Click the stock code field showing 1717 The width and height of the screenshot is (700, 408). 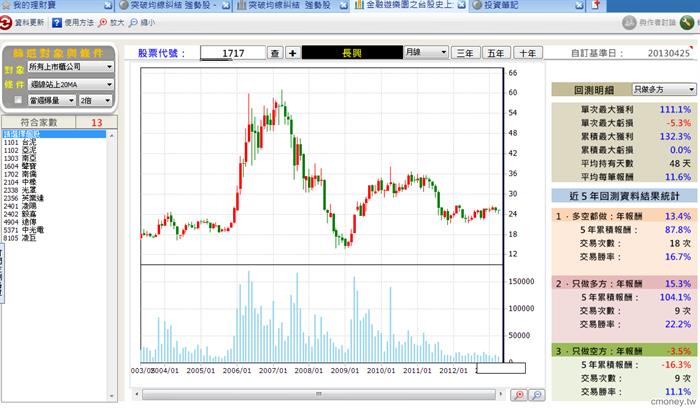tap(233, 53)
